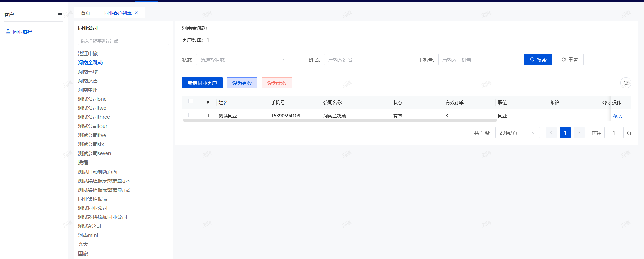This screenshot has width=644, height=259.
Task: Click the 重置 reset button
Action: click(x=569, y=59)
